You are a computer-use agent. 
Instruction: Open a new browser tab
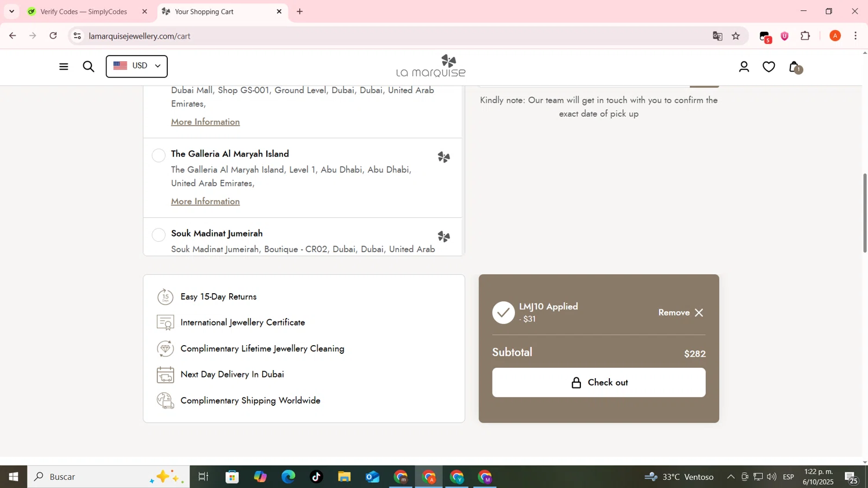tap(300, 12)
